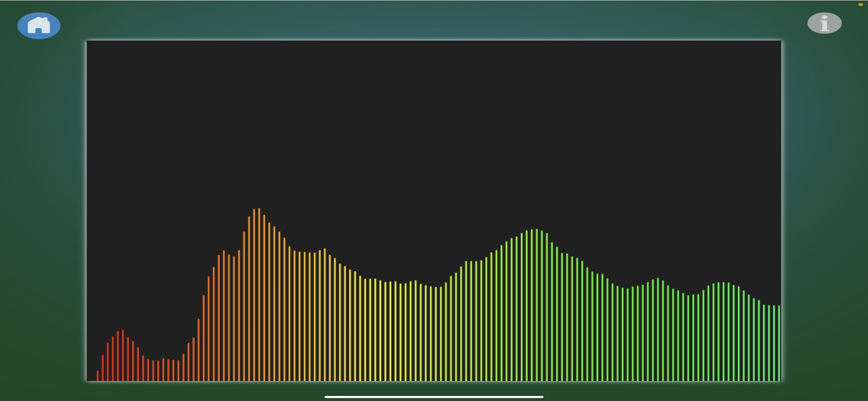Click the last green bar of the spectrum
This screenshot has height=401, width=868.
(779, 343)
